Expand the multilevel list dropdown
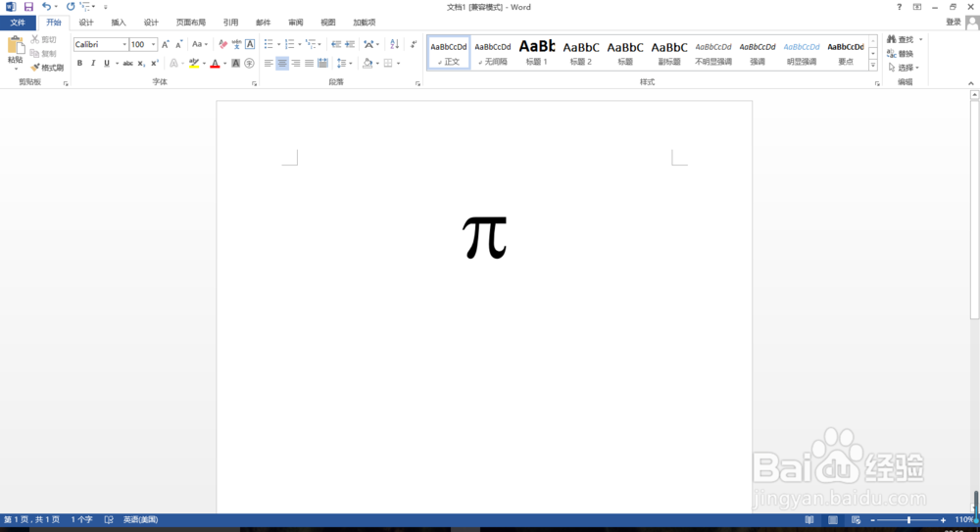The image size is (980, 532). 320,44
